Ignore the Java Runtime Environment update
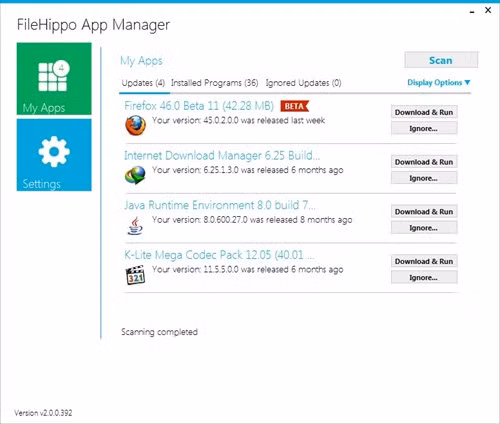Viewport: 500px width, 424px height. point(424,228)
